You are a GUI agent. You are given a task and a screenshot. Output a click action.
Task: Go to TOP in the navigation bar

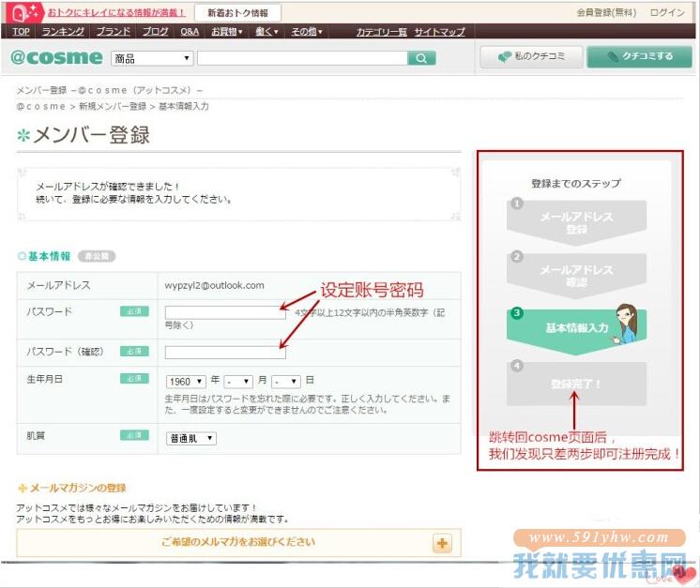tap(21, 32)
